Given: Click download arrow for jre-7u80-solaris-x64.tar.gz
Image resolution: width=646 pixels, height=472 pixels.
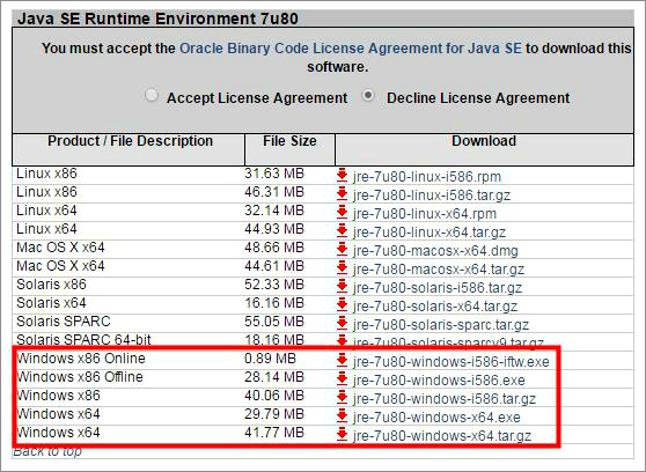Looking at the screenshot, I should pos(342,306).
